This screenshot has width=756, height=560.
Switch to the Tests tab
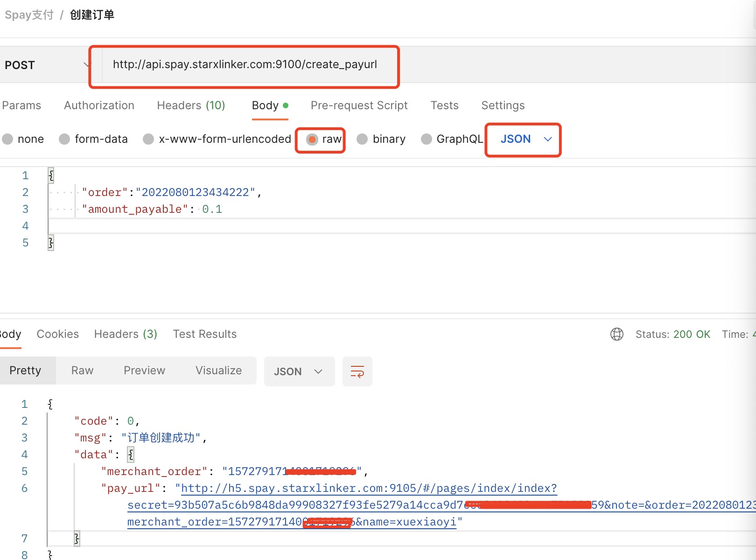(444, 105)
